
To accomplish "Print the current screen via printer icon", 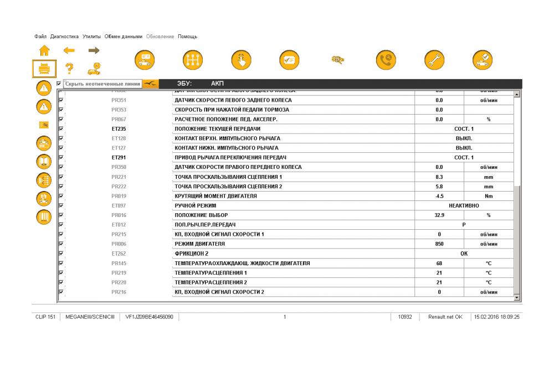I will [44, 69].
